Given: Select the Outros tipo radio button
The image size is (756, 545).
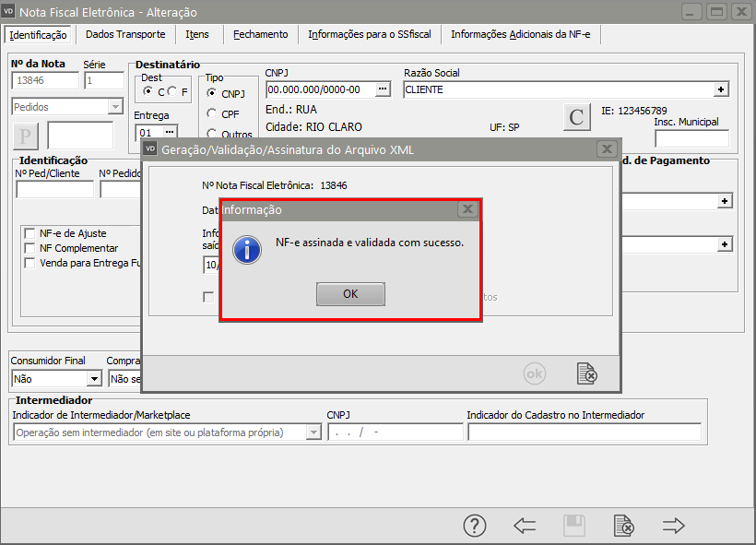Looking at the screenshot, I should coord(211,133).
